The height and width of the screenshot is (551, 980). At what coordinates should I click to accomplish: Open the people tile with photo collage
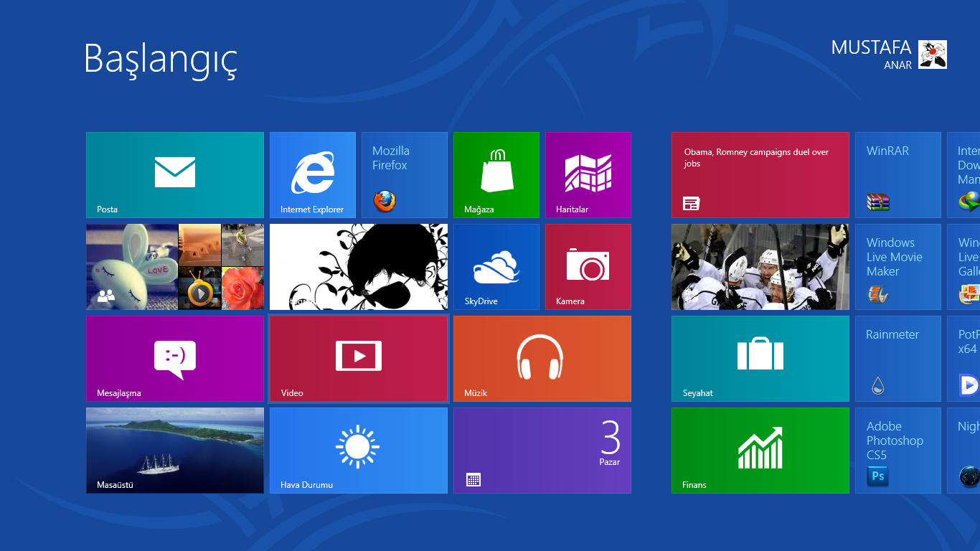point(175,267)
